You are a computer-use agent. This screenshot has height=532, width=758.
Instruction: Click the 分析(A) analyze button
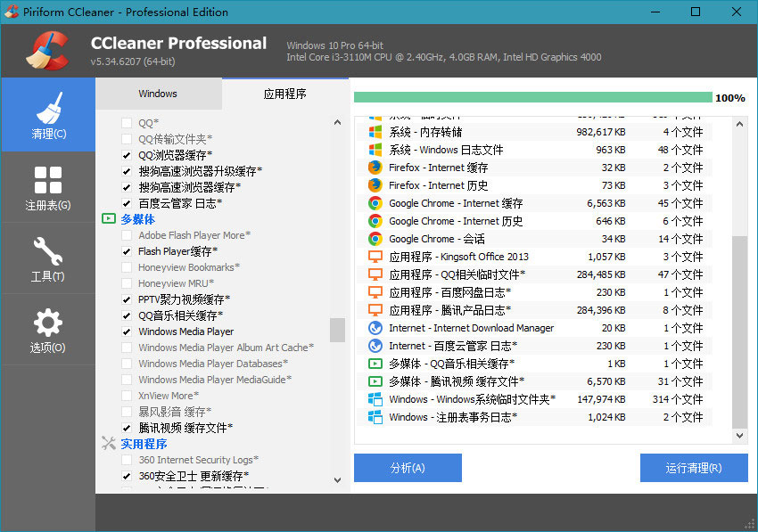(408, 468)
